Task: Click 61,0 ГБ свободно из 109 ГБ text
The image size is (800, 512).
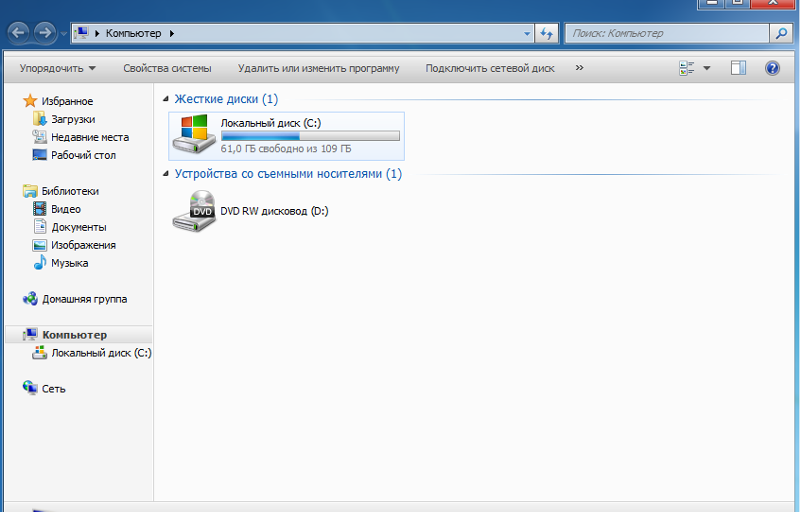Action: (x=286, y=149)
